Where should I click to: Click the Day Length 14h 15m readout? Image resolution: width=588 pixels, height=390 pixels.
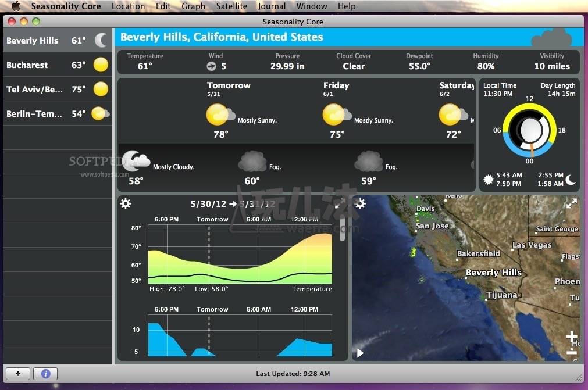click(x=558, y=90)
